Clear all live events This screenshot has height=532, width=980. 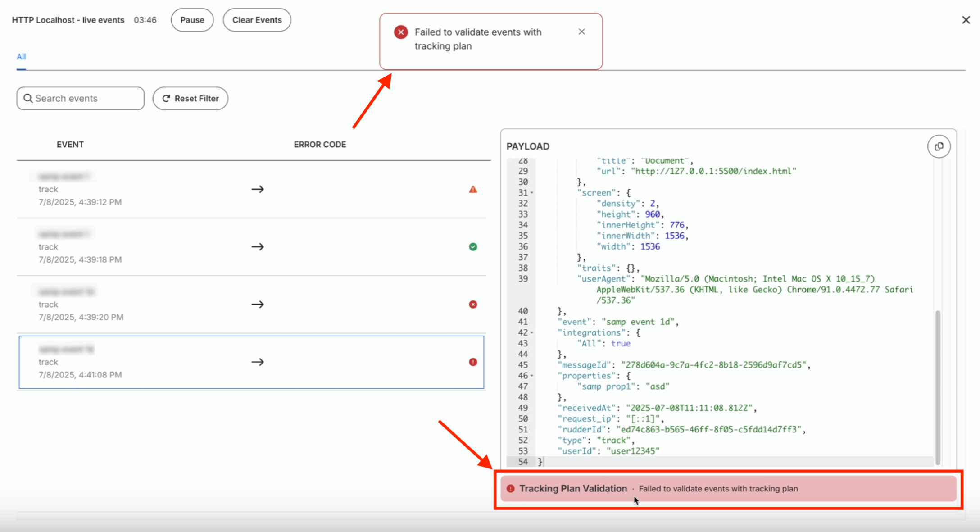[257, 20]
